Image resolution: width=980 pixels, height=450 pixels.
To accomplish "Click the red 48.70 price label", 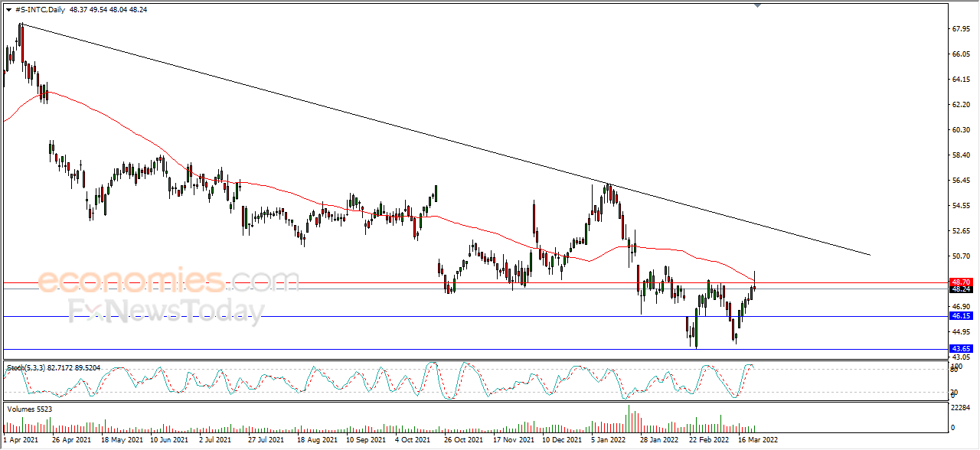I will pos(961,282).
